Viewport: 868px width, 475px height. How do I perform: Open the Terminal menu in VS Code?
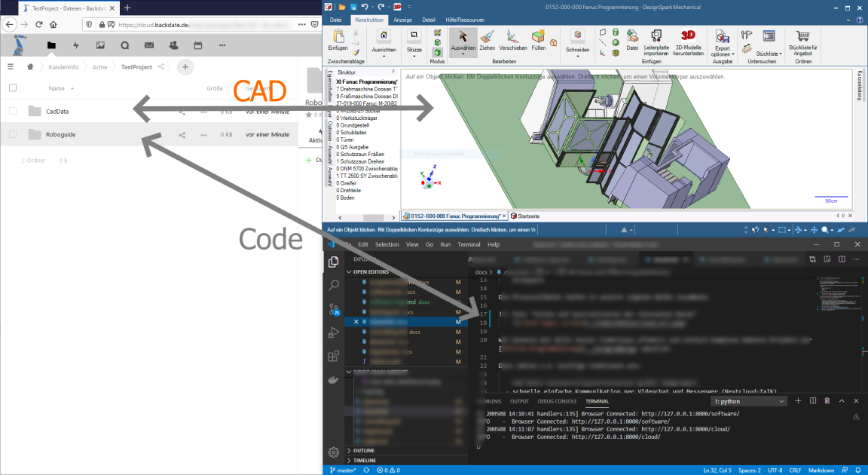pos(469,244)
